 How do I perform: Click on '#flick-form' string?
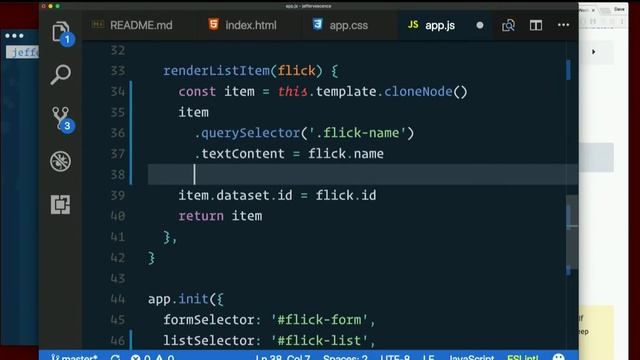click(319, 320)
